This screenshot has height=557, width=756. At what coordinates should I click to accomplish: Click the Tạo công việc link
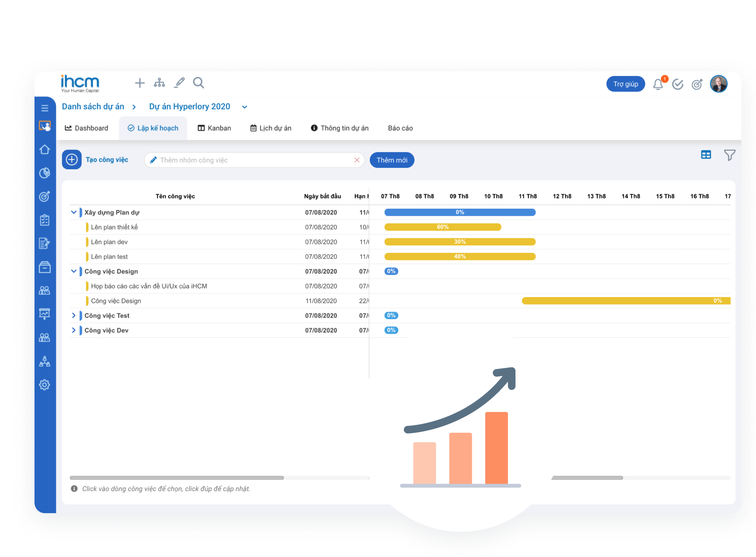click(x=107, y=160)
